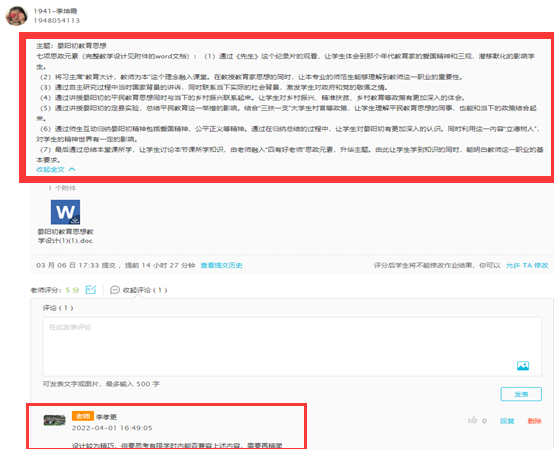Click the student's profile avatar
This screenshot has width=554, height=449.
point(16,16)
